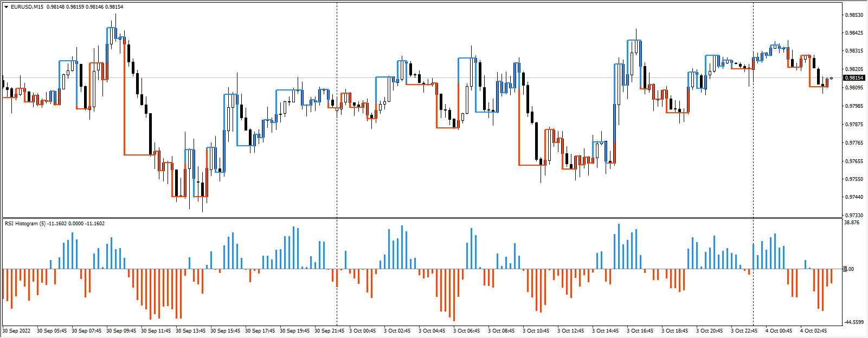The height and width of the screenshot is (338, 868).
Task: Click the 0.97985 price axis label
Action: click(854, 106)
